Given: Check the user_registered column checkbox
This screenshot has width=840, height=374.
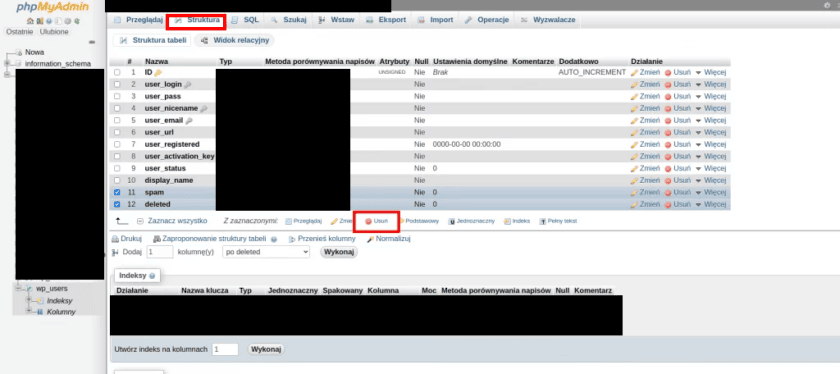Looking at the screenshot, I should pos(117,144).
